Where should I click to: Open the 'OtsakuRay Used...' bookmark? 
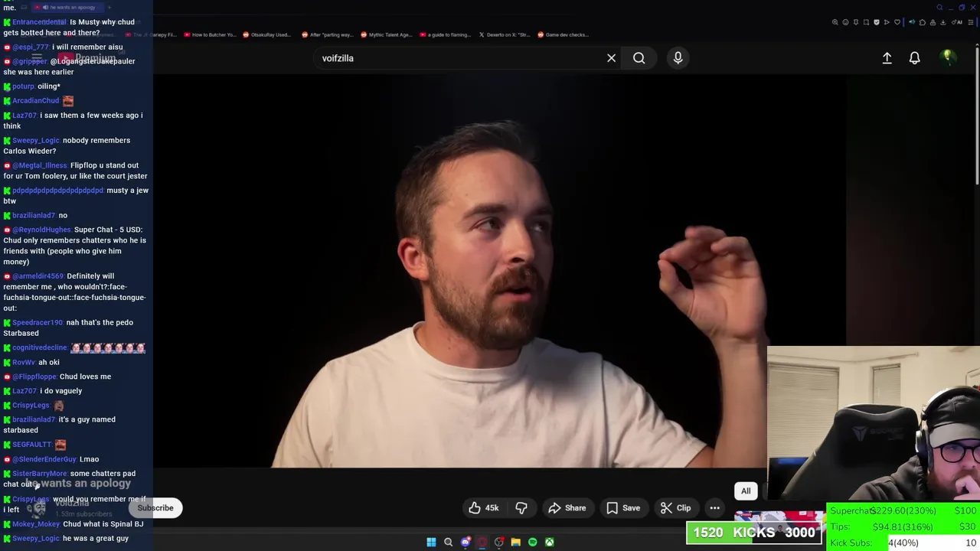coord(266,34)
